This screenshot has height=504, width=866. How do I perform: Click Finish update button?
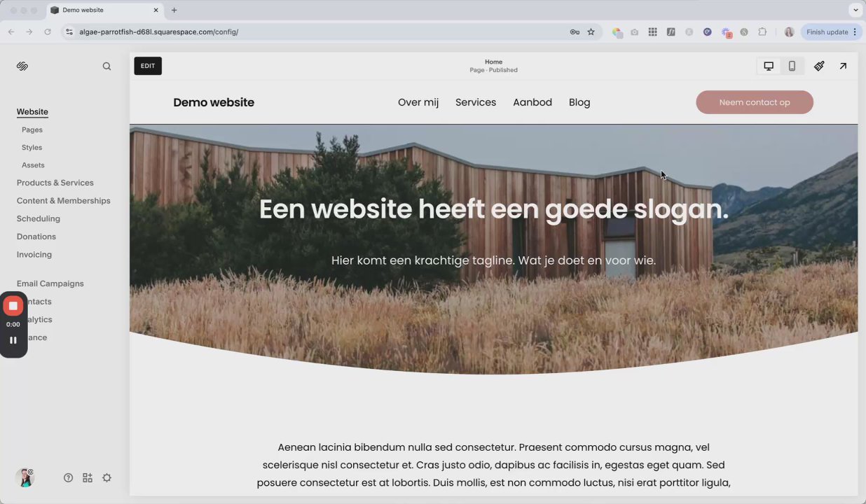(831, 32)
